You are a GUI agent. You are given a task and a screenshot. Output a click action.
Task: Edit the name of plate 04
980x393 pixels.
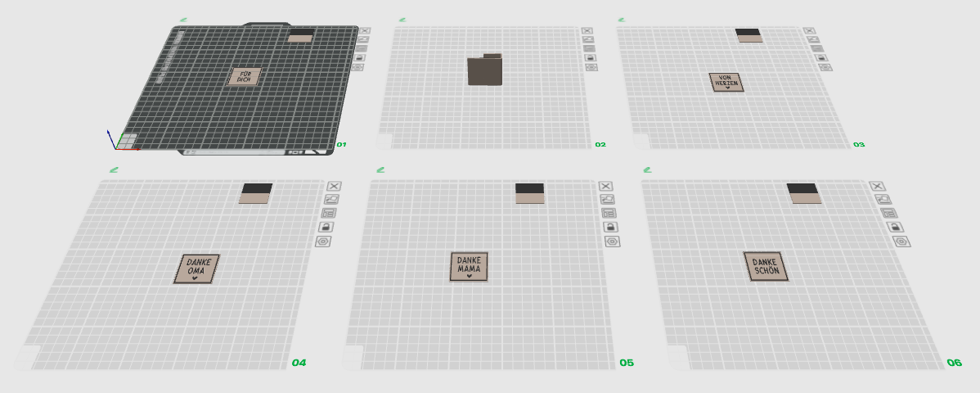113,169
